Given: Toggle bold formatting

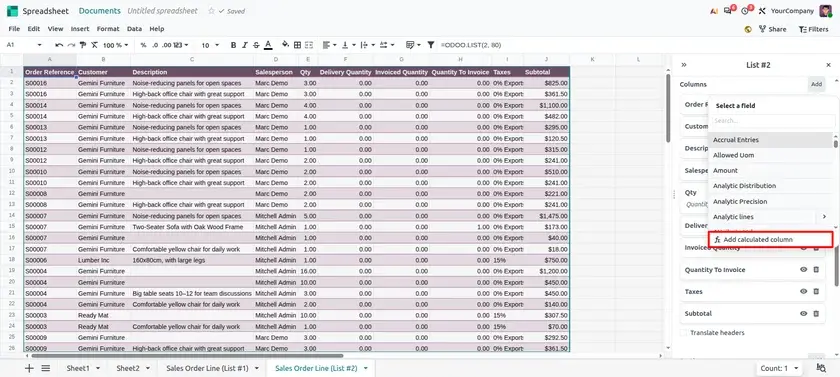Looking at the screenshot, I should click(x=233, y=45).
